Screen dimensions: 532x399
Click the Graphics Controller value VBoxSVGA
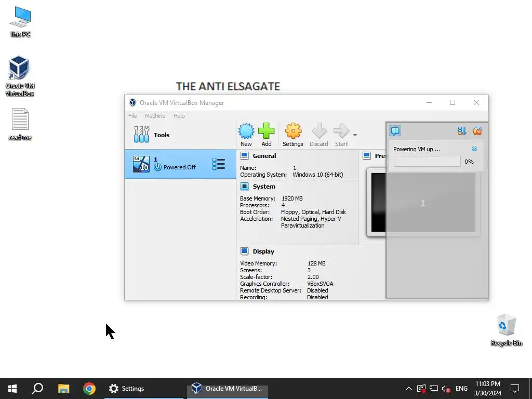pyautogui.click(x=320, y=284)
